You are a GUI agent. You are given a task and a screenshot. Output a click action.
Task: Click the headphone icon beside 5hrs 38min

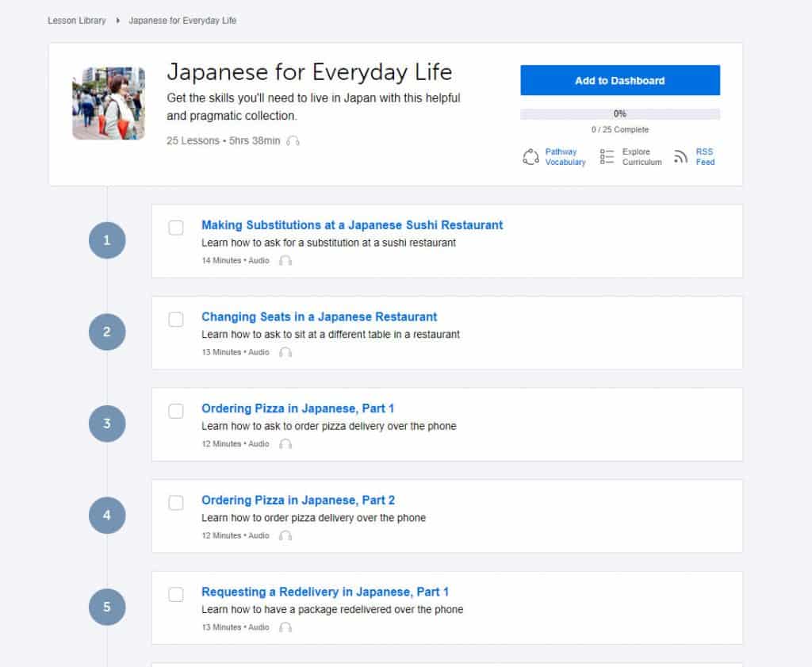click(x=290, y=140)
